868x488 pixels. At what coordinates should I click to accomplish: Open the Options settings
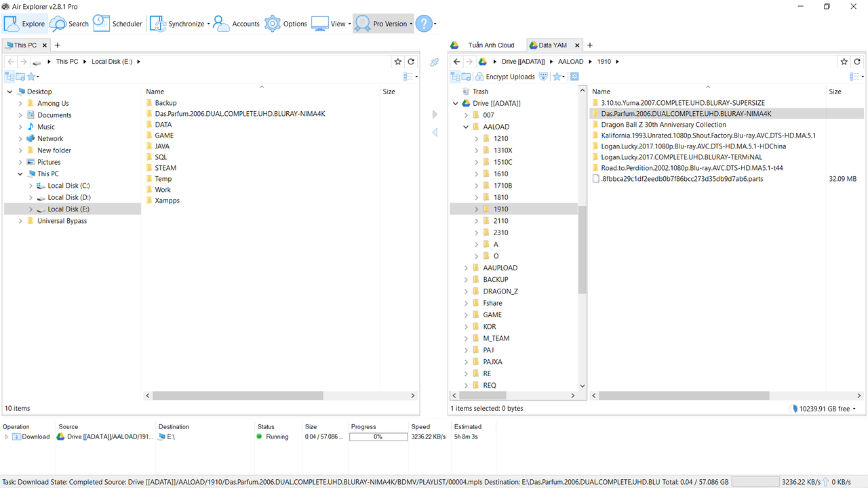286,24
